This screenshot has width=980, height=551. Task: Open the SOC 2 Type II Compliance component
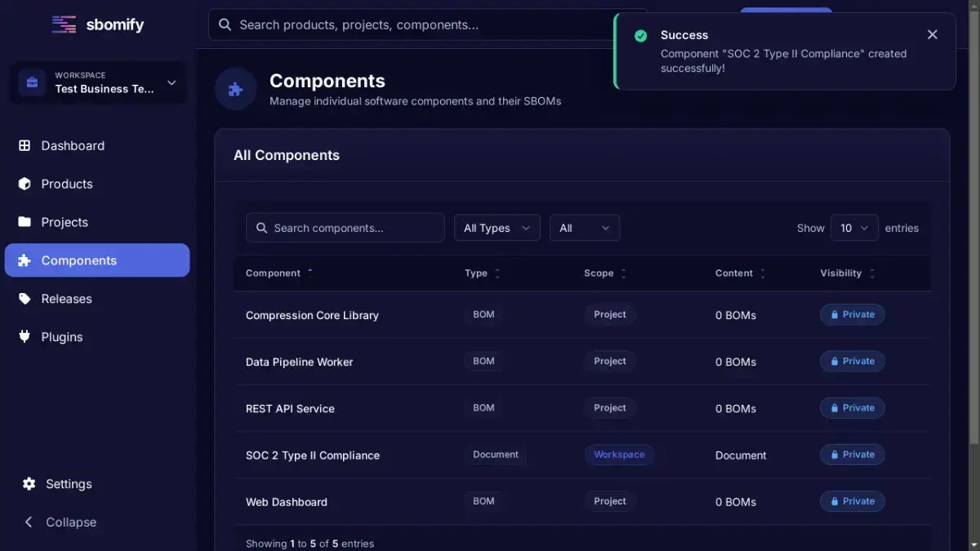tap(313, 455)
